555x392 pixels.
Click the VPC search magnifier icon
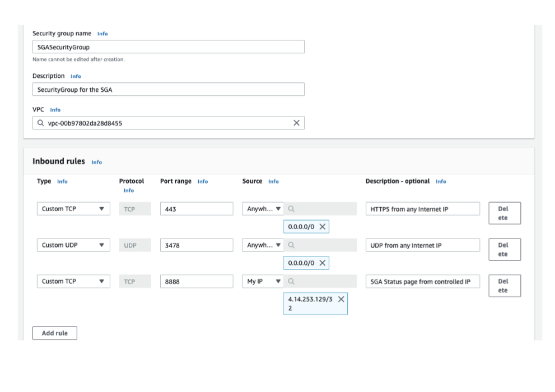click(x=40, y=123)
